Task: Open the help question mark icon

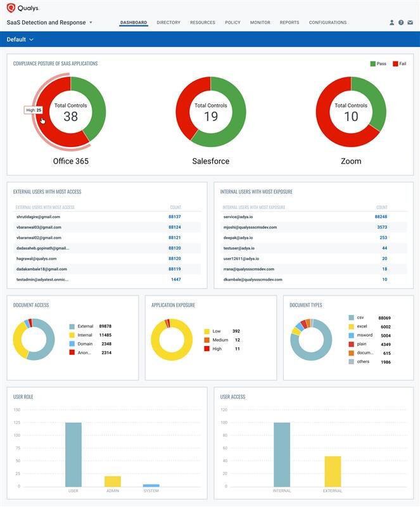Action: (x=401, y=22)
